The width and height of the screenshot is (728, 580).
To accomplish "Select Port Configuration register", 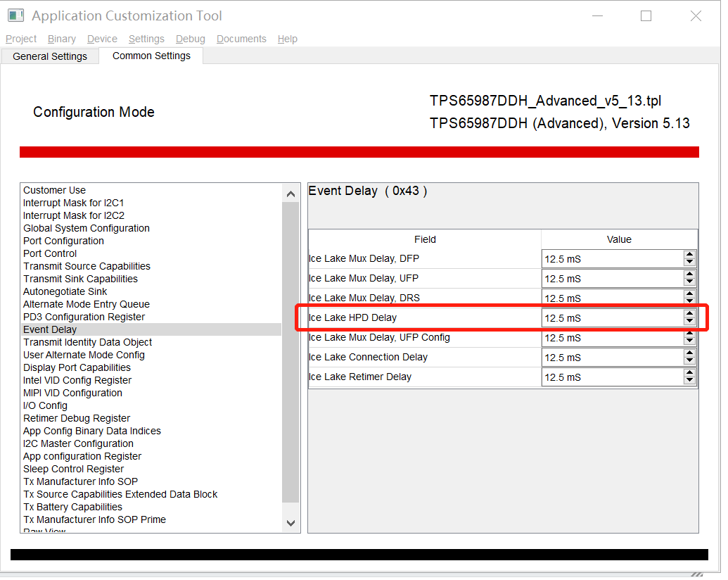I will click(63, 241).
